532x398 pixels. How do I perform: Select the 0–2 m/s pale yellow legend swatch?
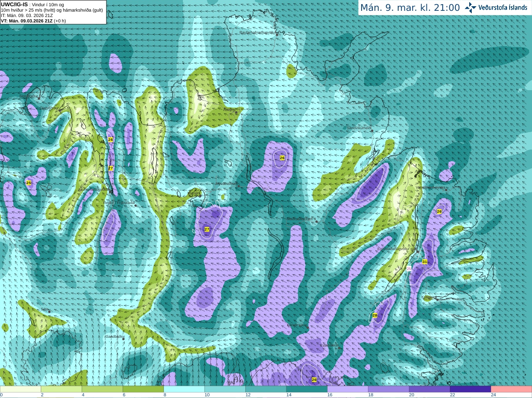click(x=20, y=389)
